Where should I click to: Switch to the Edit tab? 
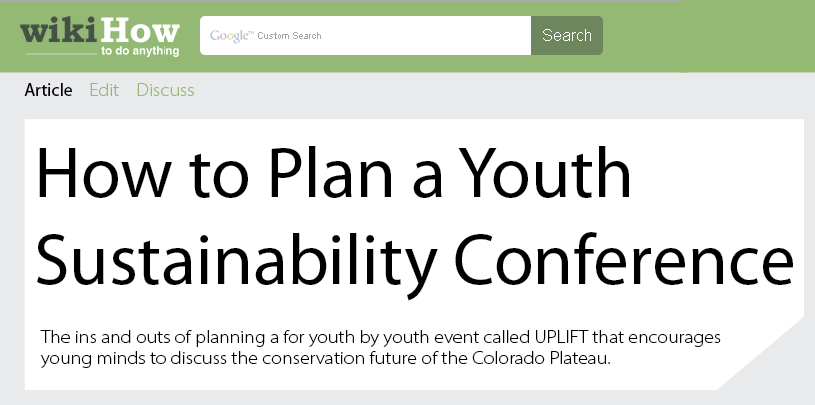104,90
